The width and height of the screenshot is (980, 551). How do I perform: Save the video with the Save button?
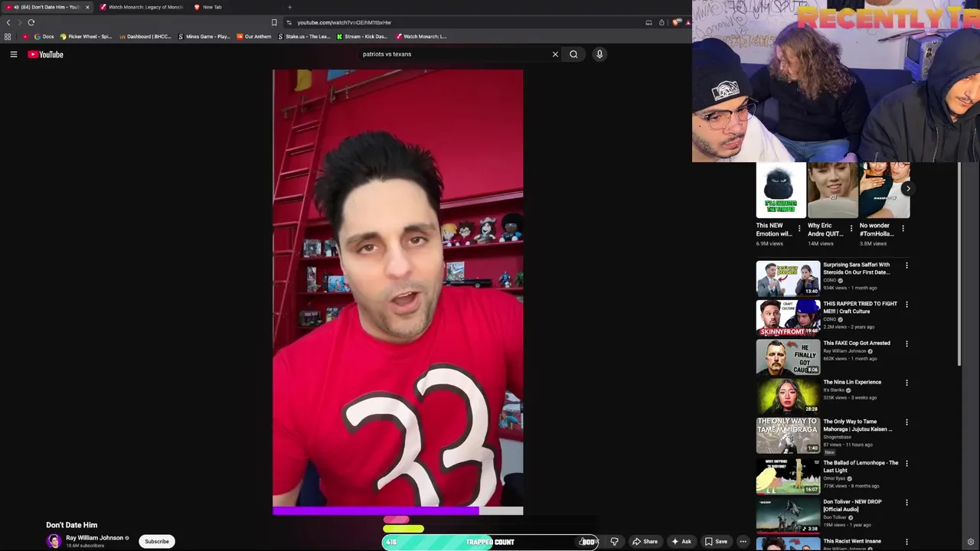(716, 542)
